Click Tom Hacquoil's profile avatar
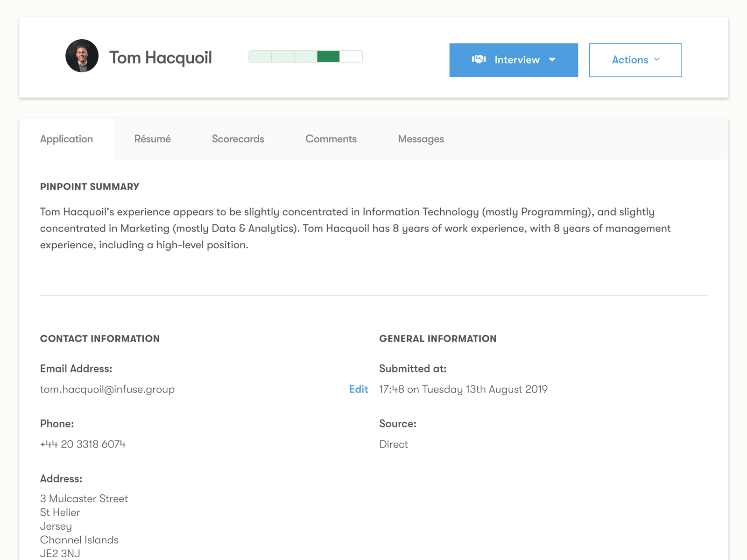This screenshot has width=747, height=560. tap(82, 56)
